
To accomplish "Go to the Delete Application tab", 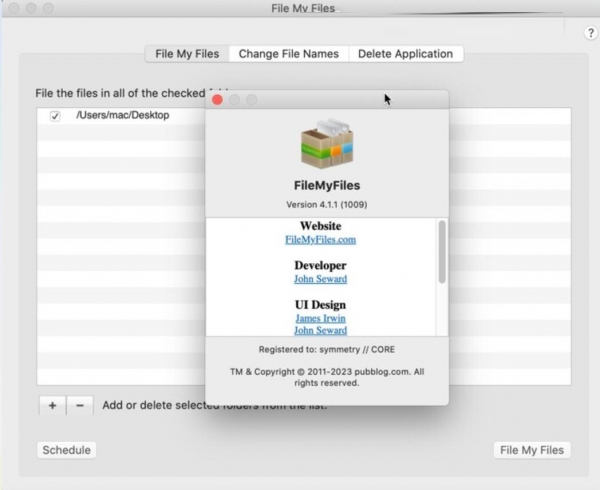I will pyautogui.click(x=406, y=54).
